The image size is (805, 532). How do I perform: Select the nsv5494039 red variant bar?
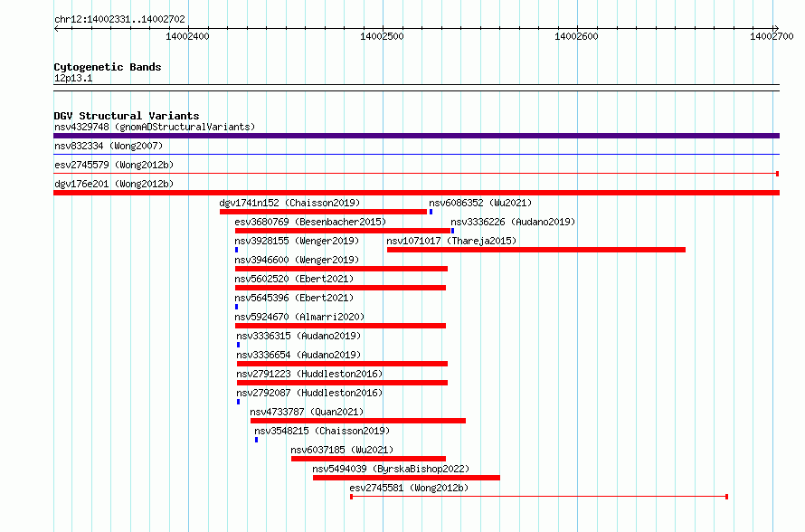407,478
